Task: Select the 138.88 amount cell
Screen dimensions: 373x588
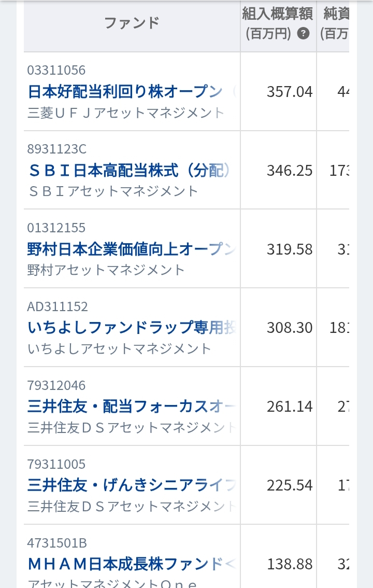Action: tap(290, 564)
